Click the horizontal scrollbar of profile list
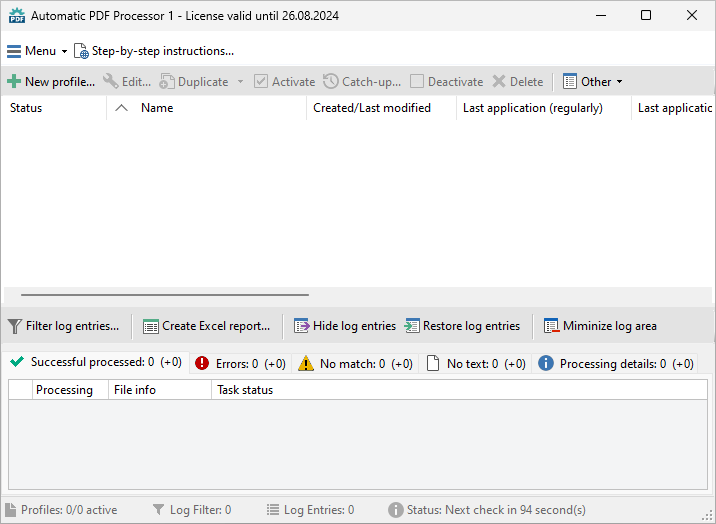716x524 pixels. tap(164, 295)
